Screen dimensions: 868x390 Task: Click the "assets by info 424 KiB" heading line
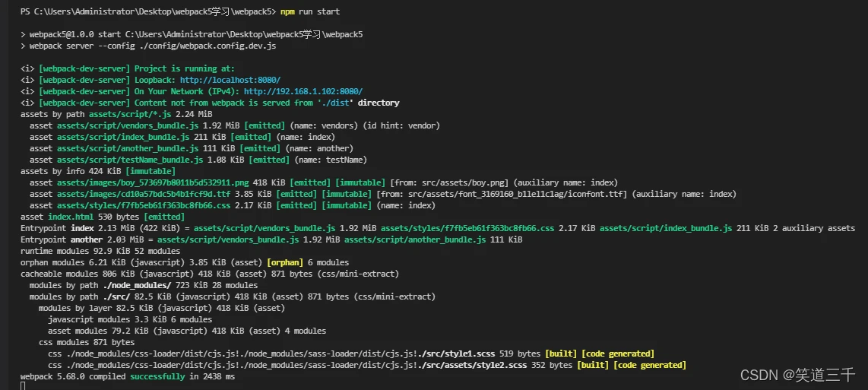(x=98, y=171)
